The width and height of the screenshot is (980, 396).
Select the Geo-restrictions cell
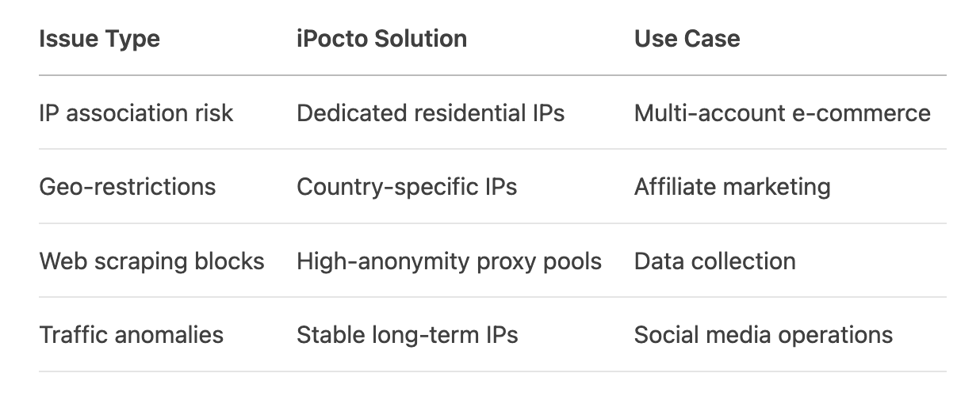click(127, 187)
